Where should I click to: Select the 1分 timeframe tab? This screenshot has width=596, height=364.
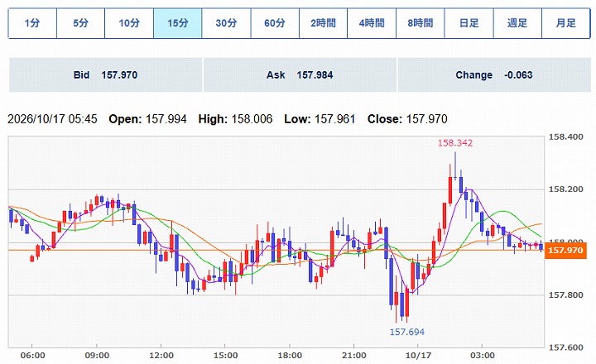[32, 23]
